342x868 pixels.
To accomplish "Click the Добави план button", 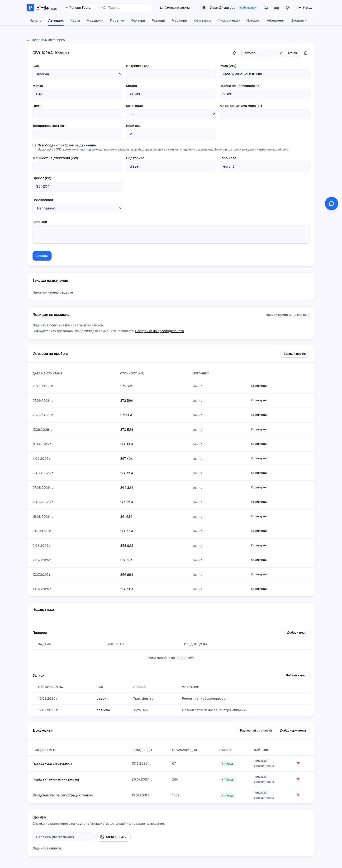I will click(x=297, y=632).
